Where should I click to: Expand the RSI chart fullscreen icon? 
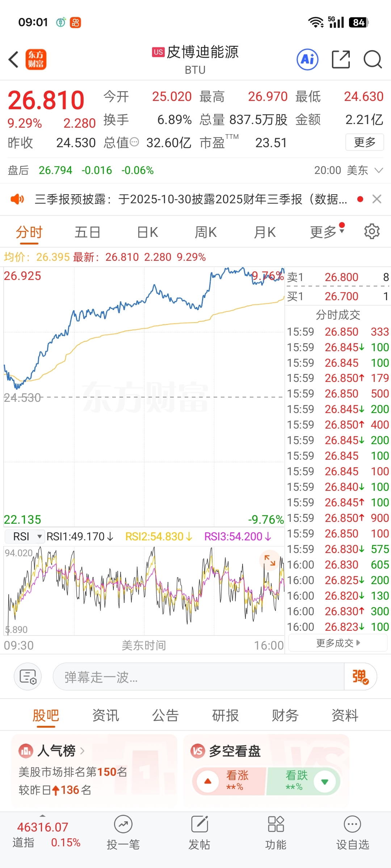click(270, 560)
